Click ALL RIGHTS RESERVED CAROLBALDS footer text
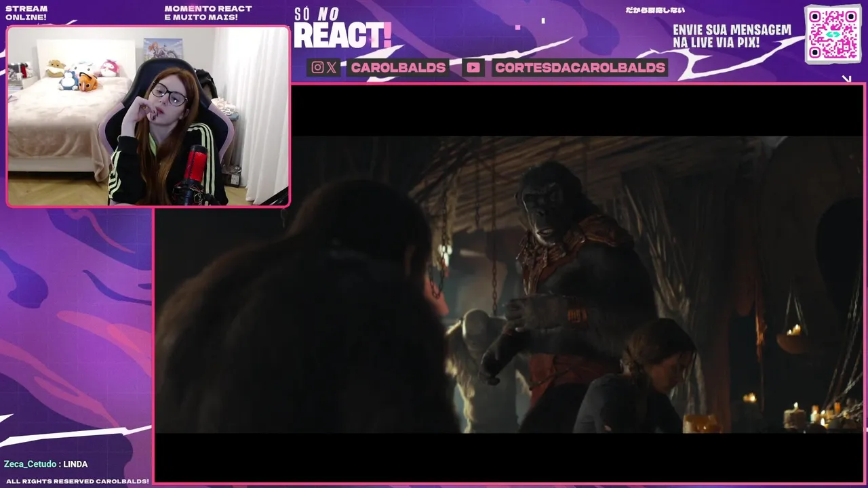 (x=77, y=481)
